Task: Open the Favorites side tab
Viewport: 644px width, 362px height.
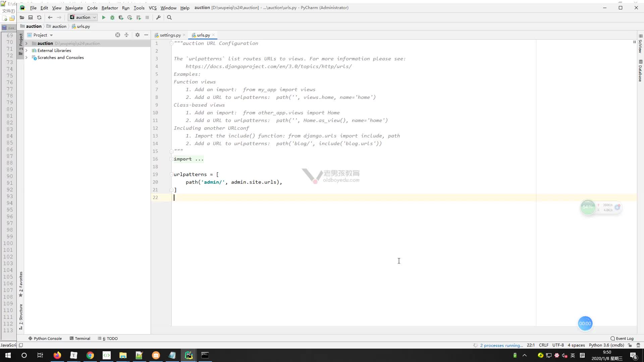Action: click(x=21, y=284)
